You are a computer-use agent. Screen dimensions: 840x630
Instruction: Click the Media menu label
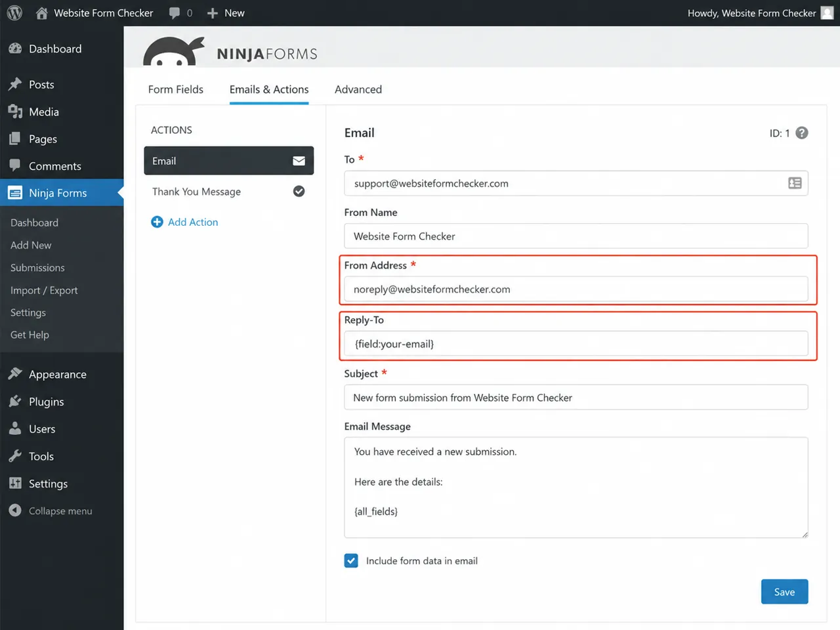point(44,112)
